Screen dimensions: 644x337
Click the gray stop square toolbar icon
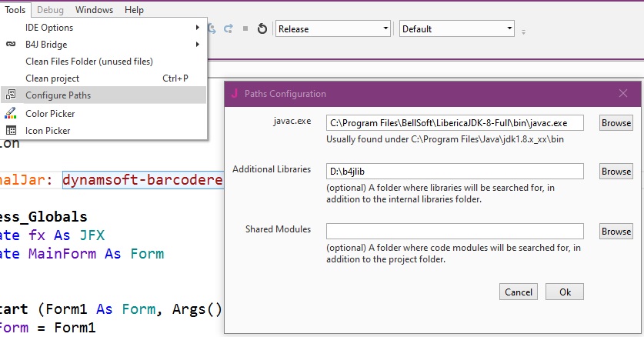[245, 28]
